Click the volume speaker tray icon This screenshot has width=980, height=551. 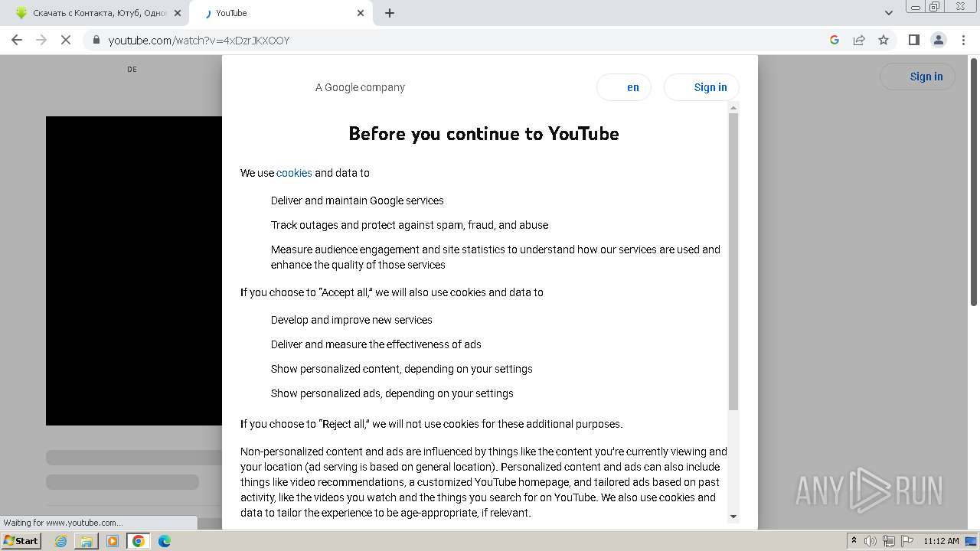871,541
